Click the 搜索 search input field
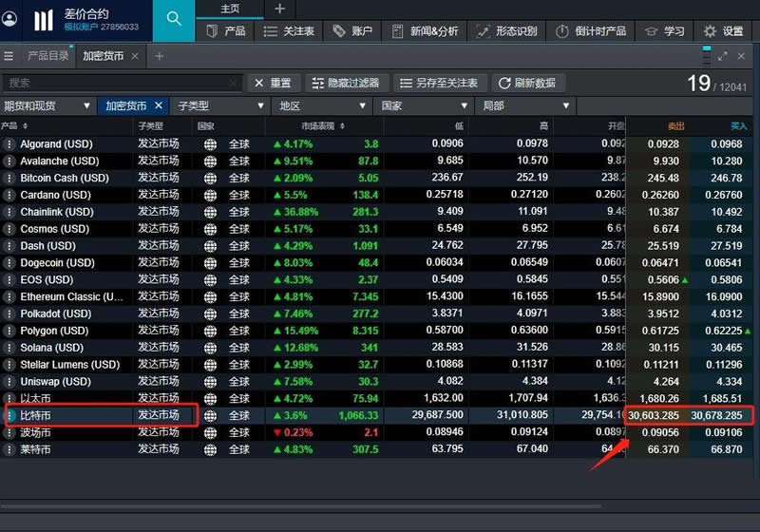The width and height of the screenshot is (760, 532). (x=122, y=84)
